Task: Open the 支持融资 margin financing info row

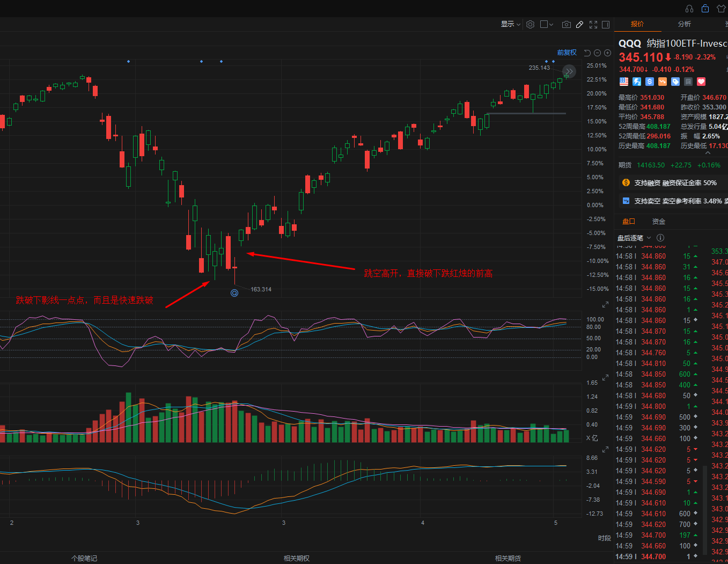Action: (673, 183)
